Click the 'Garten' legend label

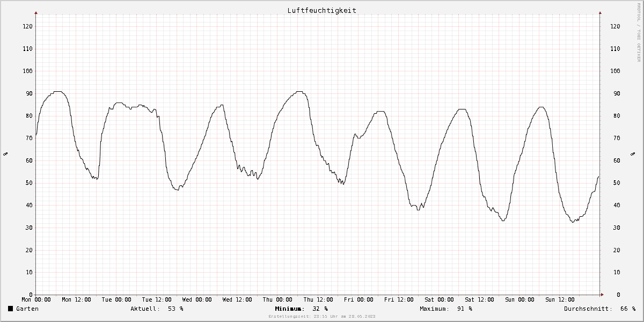[x=27, y=309]
